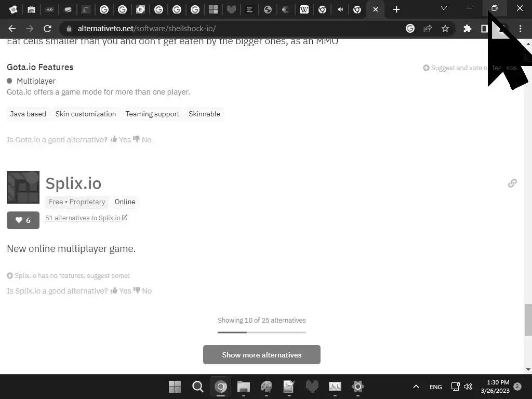532x399 pixels.
Task: Select the Teaming support tag
Action: [152, 114]
